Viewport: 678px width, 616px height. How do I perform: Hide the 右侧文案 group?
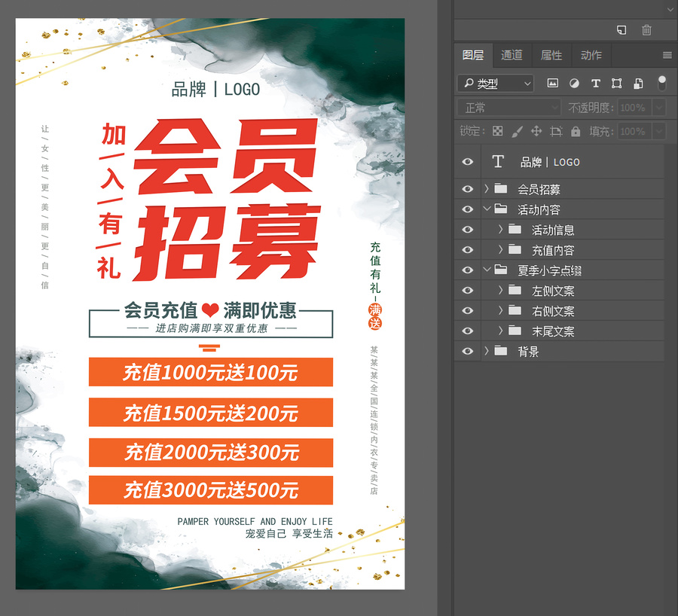467,311
